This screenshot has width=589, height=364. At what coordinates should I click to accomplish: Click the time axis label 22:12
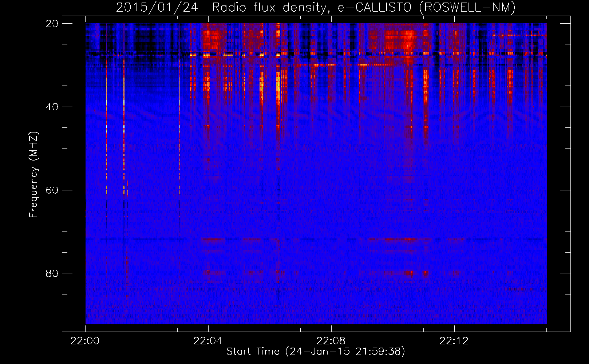coord(454,341)
